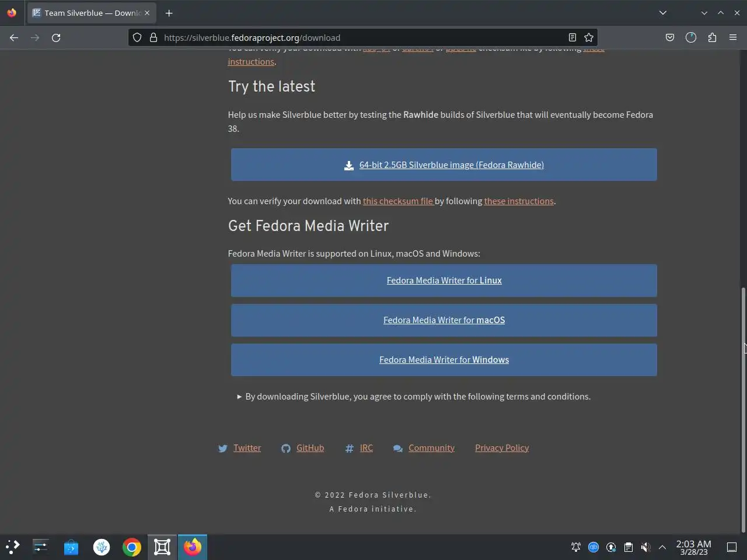The height and width of the screenshot is (560, 747).
Task: Open the Community footer link
Action: coord(431,448)
